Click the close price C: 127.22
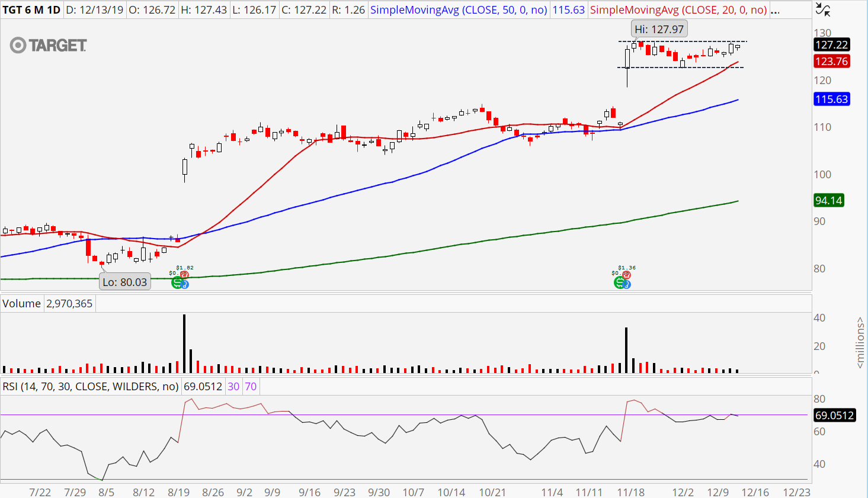 pyautogui.click(x=304, y=10)
